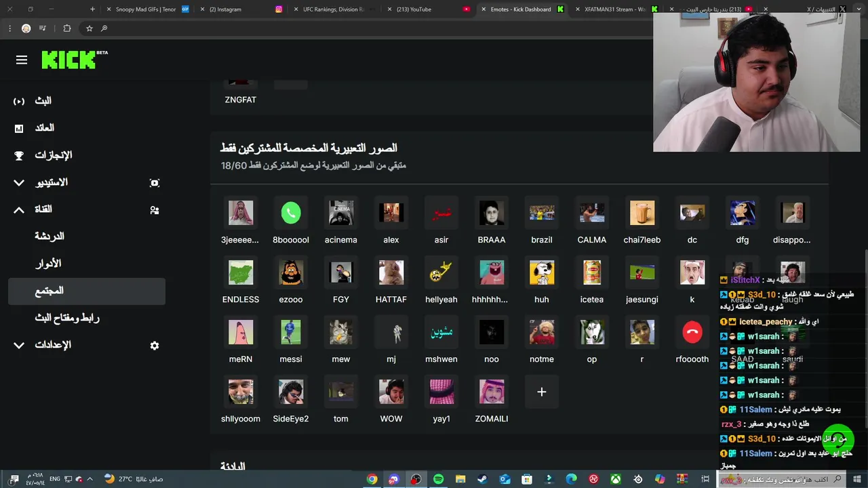
Task: Show hidden system tray icons chevron
Action: click(90, 479)
